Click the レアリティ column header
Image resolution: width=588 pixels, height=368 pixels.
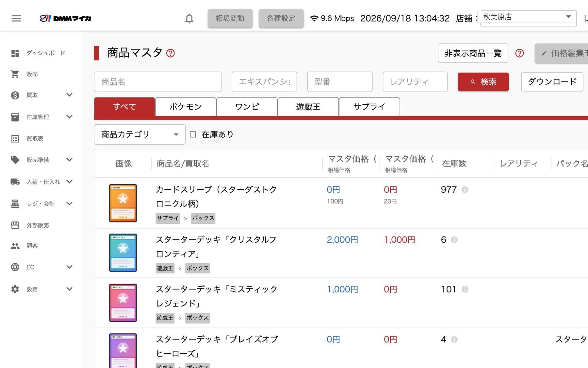pos(519,164)
